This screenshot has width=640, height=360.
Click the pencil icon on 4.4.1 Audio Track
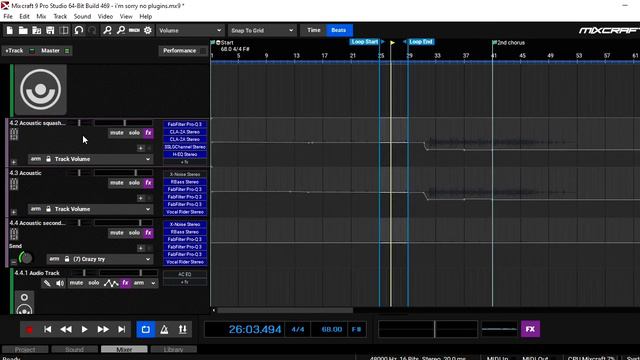(47, 283)
